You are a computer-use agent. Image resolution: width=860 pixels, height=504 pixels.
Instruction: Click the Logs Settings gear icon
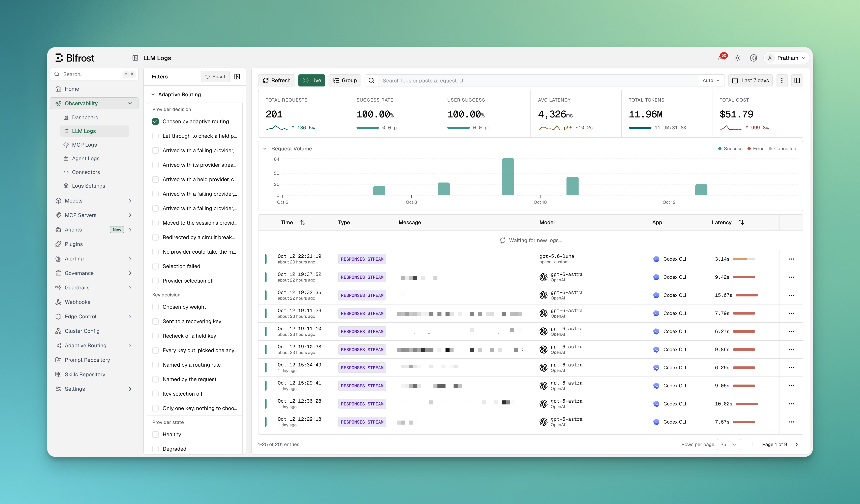click(66, 185)
